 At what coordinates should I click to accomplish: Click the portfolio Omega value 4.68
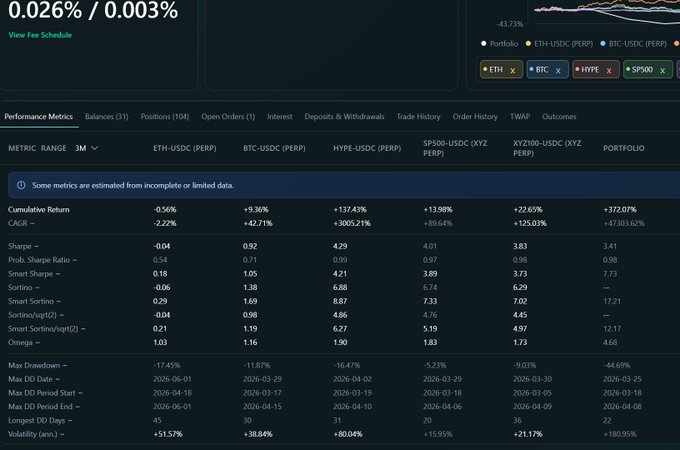610,342
